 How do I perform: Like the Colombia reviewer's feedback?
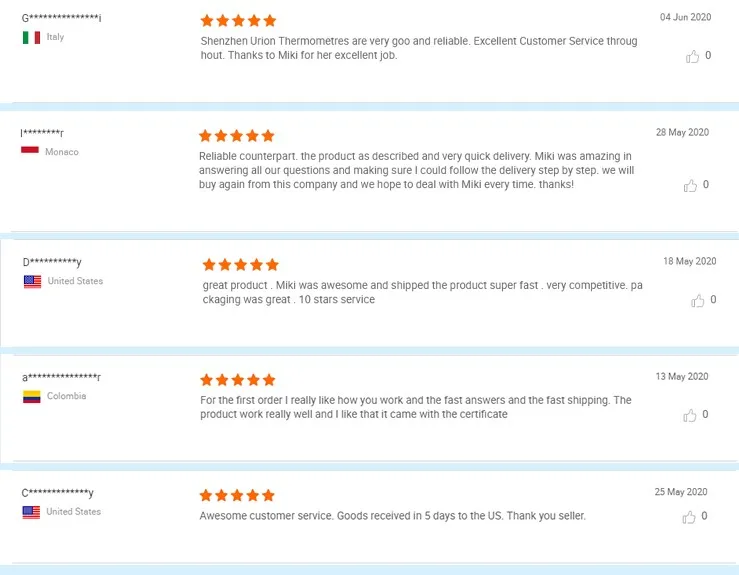coord(690,416)
